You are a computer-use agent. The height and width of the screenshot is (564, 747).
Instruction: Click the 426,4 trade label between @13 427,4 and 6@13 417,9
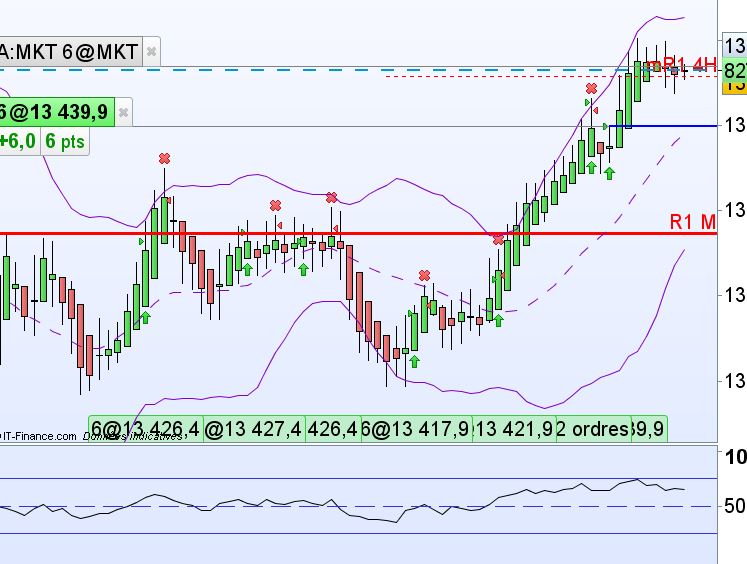pyautogui.click(x=333, y=429)
